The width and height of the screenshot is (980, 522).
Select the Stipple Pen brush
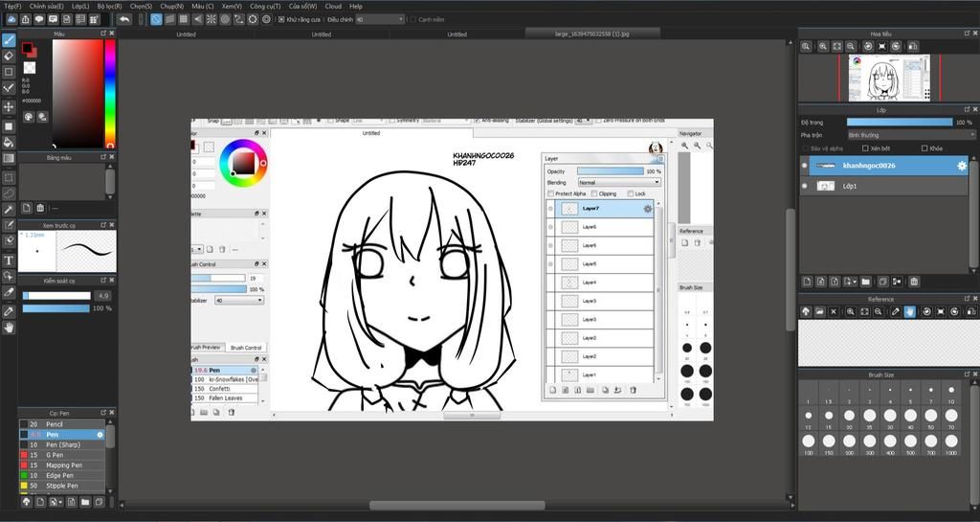62,486
